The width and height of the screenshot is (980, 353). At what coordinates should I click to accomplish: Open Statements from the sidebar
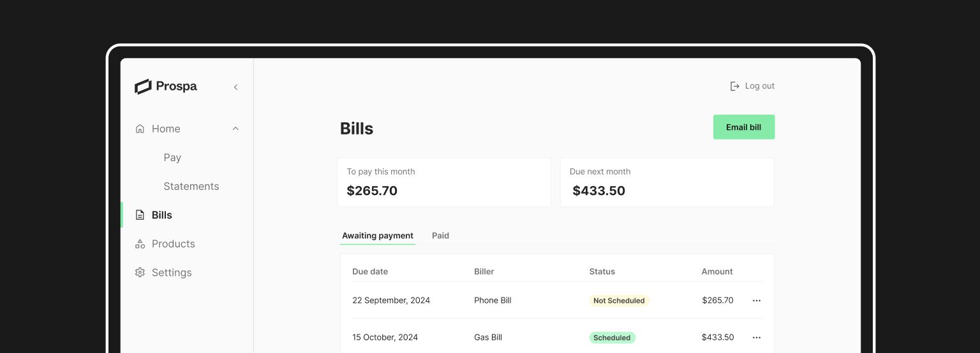pyautogui.click(x=191, y=186)
